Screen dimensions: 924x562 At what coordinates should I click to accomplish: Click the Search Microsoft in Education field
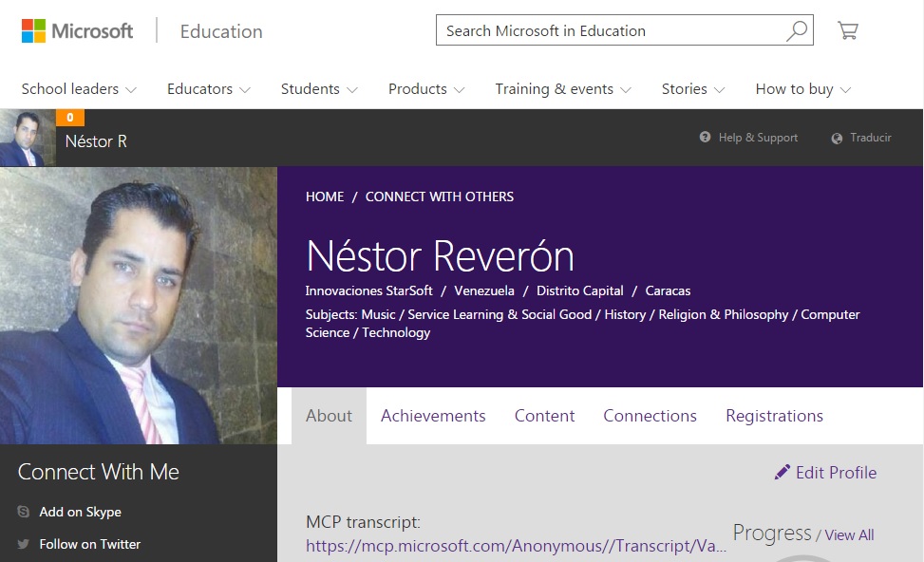pyautogui.click(x=608, y=31)
